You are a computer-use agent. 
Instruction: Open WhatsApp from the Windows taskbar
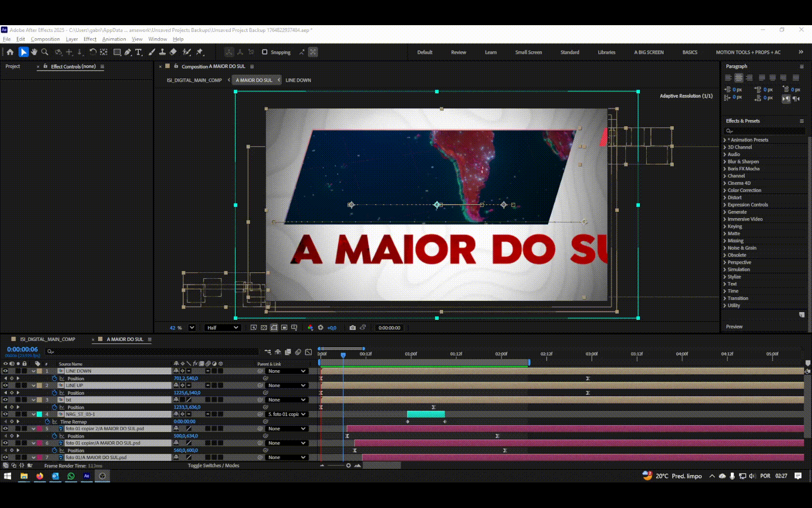point(71,476)
